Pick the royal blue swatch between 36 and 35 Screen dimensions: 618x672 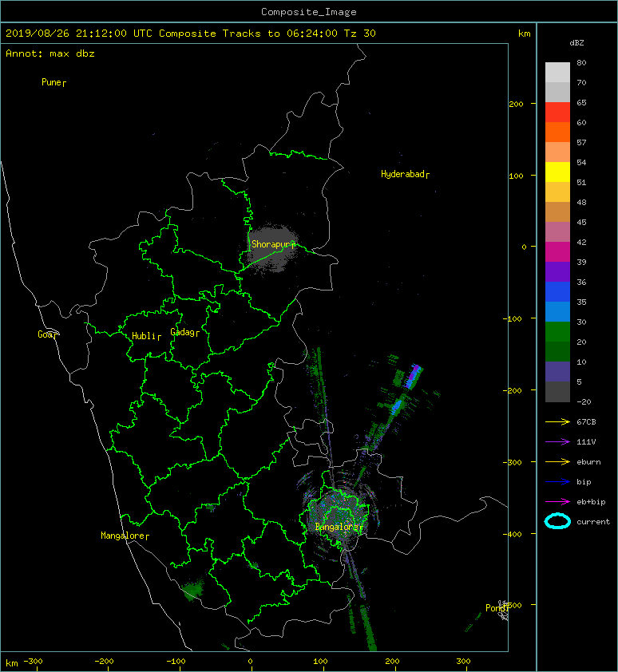click(557, 291)
